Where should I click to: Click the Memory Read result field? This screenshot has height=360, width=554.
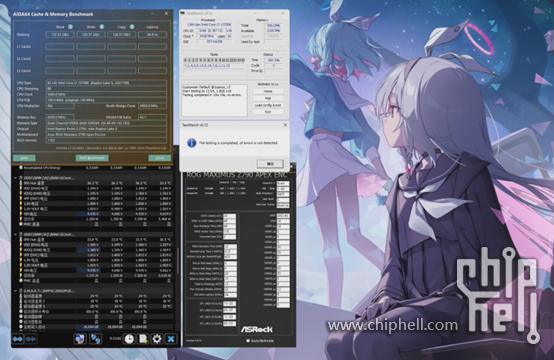click(60, 35)
